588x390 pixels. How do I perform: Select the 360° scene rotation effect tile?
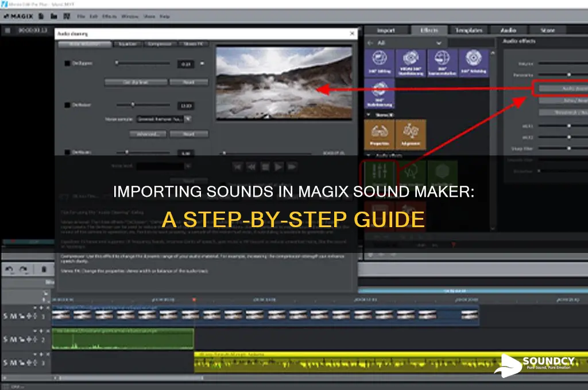point(442,63)
